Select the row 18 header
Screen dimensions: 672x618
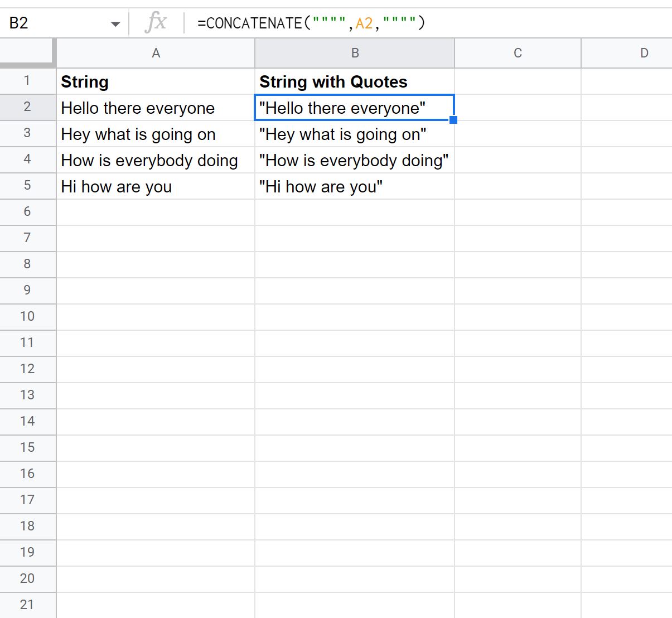point(28,527)
